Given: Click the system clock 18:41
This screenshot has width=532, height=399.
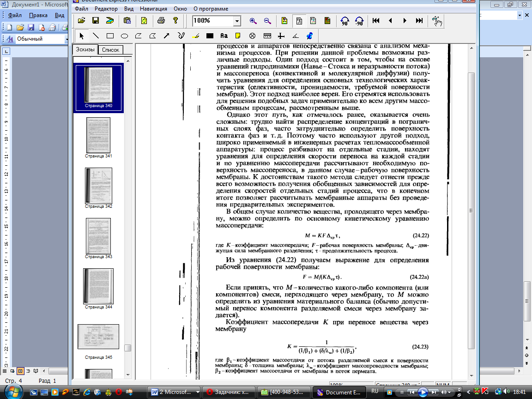Looking at the screenshot, I should pyautogui.click(x=520, y=392).
